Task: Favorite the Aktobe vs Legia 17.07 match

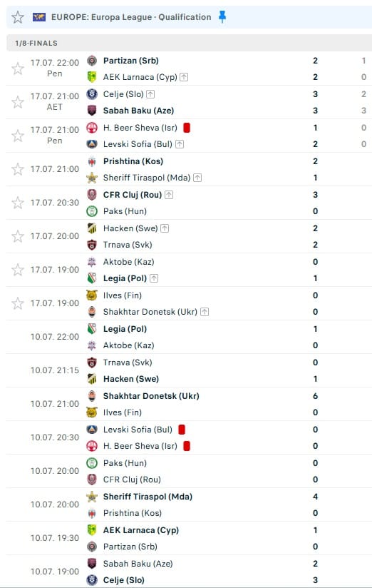Action: click(18, 270)
